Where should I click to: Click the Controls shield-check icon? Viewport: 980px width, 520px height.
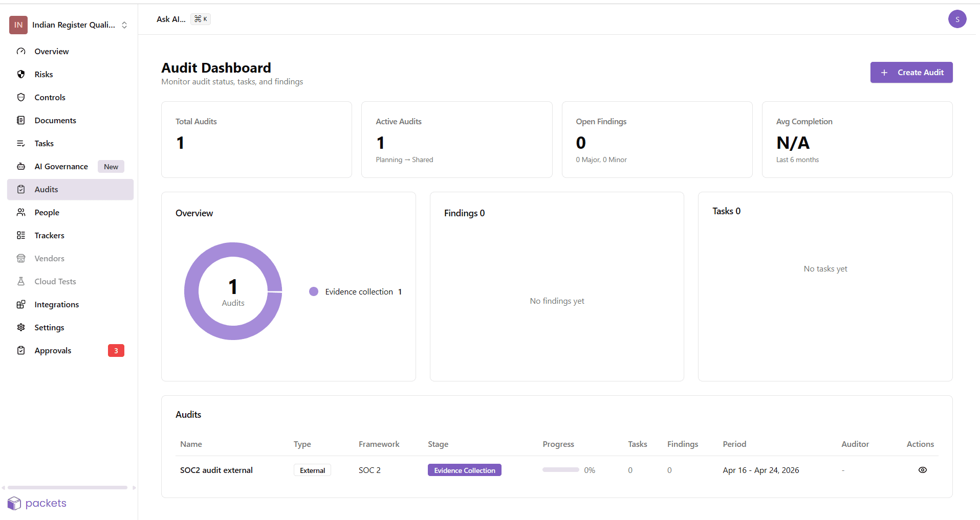point(21,97)
